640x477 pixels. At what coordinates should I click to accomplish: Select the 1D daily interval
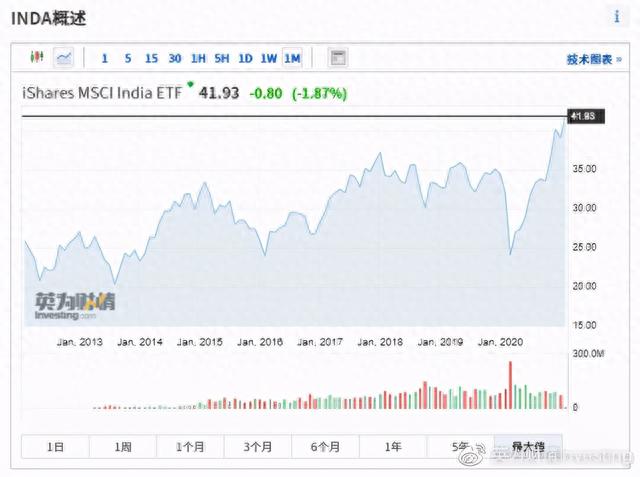(x=245, y=58)
